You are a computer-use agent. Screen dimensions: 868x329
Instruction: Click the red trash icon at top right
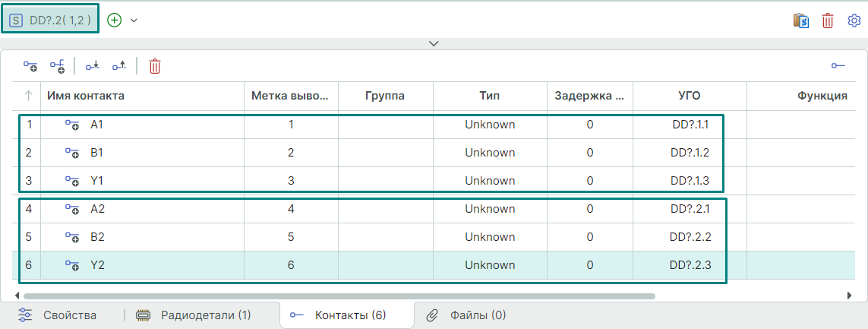coord(828,21)
